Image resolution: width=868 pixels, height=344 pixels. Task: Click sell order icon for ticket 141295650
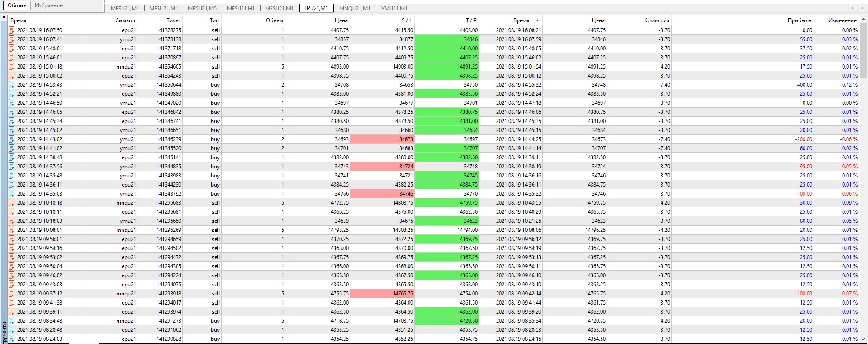click(12, 221)
